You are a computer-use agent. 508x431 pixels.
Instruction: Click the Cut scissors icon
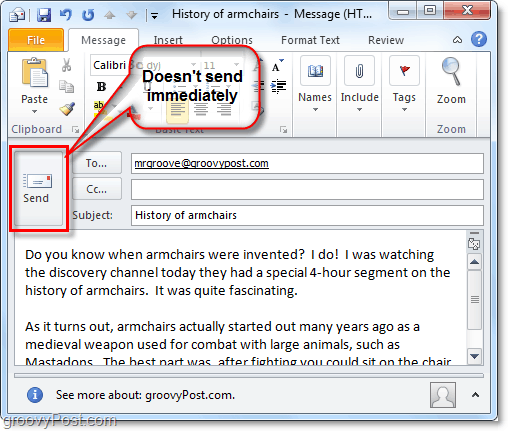(67, 65)
